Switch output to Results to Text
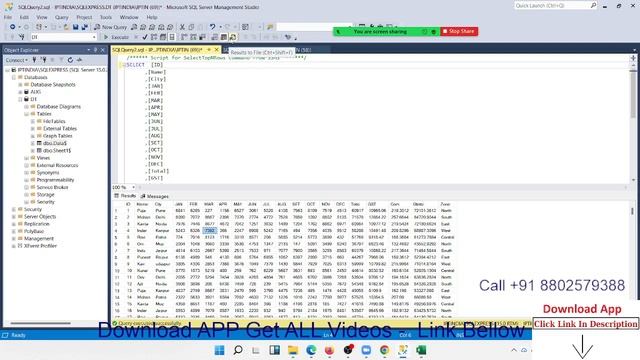The width and height of the screenshot is (640, 360). 215,37
